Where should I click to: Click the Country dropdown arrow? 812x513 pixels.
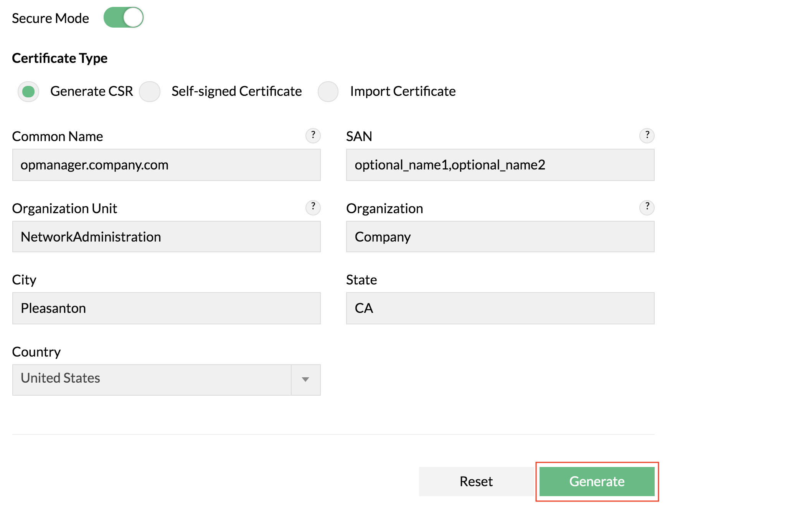click(x=305, y=380)
